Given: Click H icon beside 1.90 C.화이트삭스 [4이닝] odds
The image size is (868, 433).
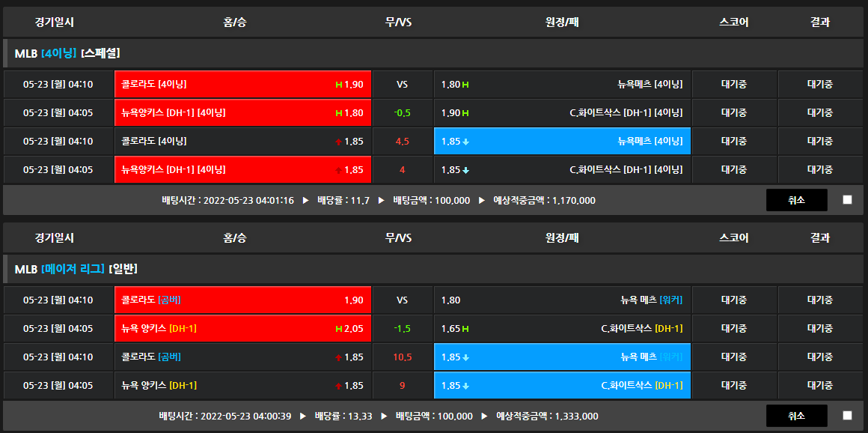Looking at the screenshot, I should [x=465, y=113].
